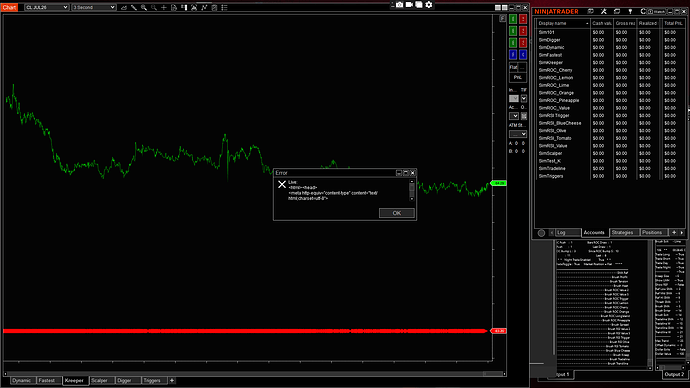Click the Flat button in Chart Trader
This screenshot has width=690, height=388.
[x=514, y=67]
